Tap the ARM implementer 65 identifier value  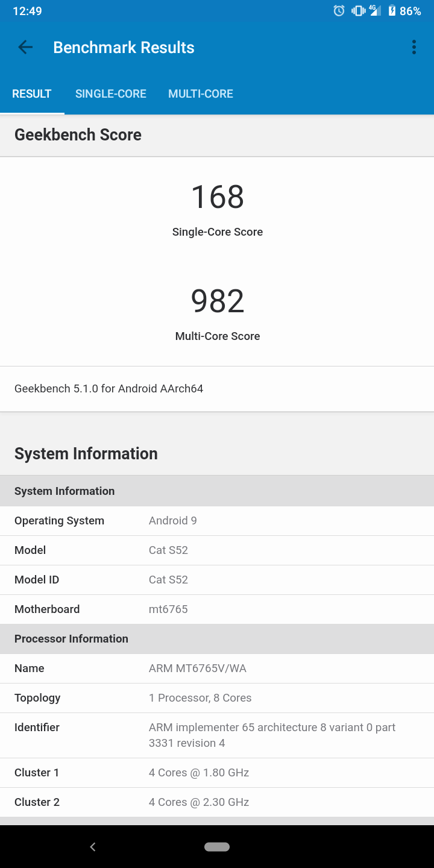[272, 735]
